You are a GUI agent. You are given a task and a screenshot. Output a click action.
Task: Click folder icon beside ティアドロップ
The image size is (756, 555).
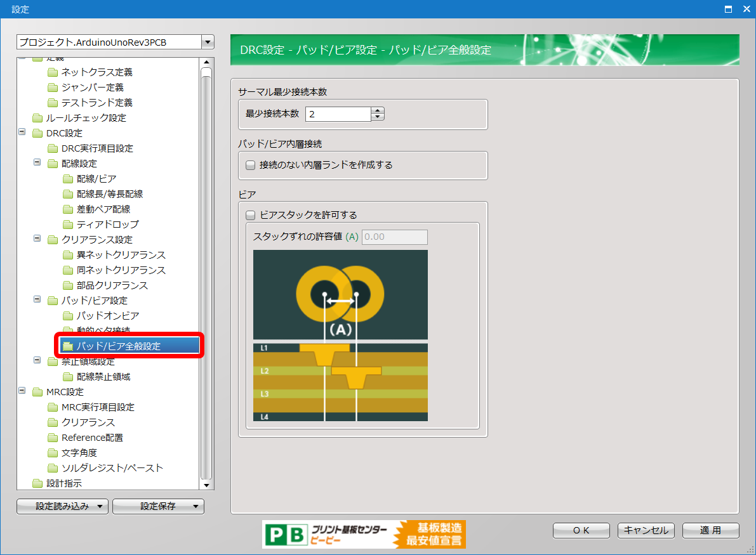[68, 225]
